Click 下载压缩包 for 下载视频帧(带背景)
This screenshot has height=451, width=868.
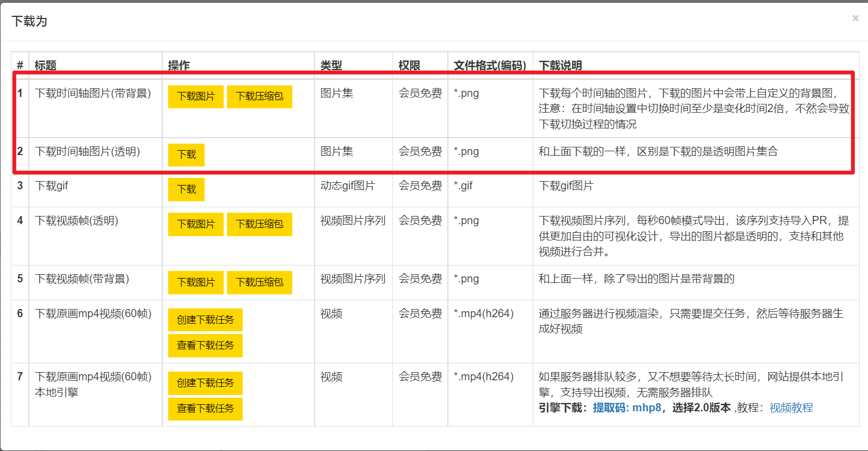[259, 282]
